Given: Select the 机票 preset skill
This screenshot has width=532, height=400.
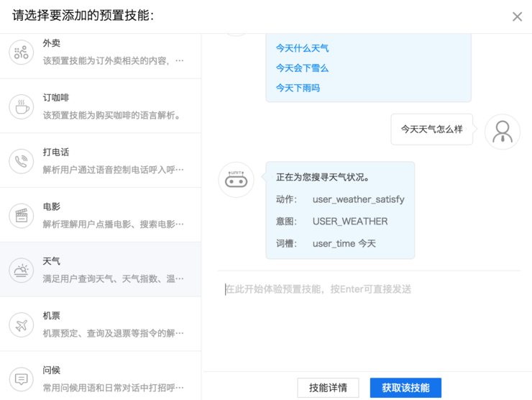Looking at the screenshot, I should pyautogui.click(x=101, y=324).
